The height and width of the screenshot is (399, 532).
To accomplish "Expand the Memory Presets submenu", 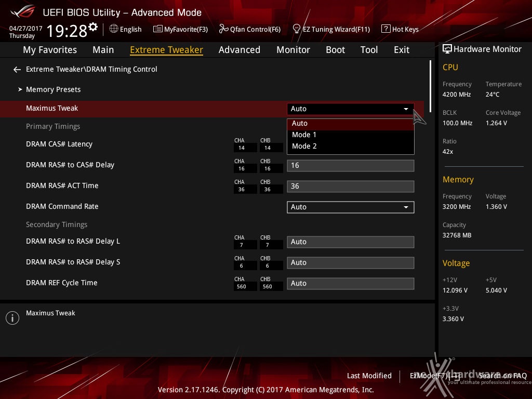I will [54, 89].
